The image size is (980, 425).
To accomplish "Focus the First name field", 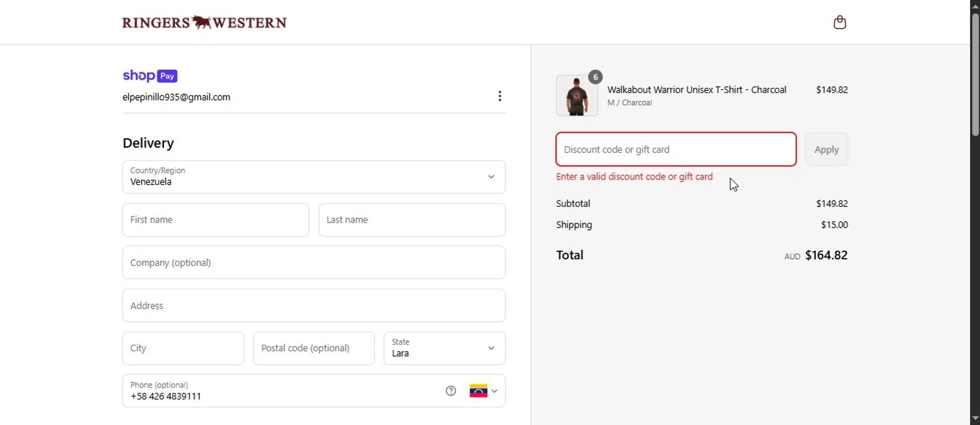I will click(216, 220).
